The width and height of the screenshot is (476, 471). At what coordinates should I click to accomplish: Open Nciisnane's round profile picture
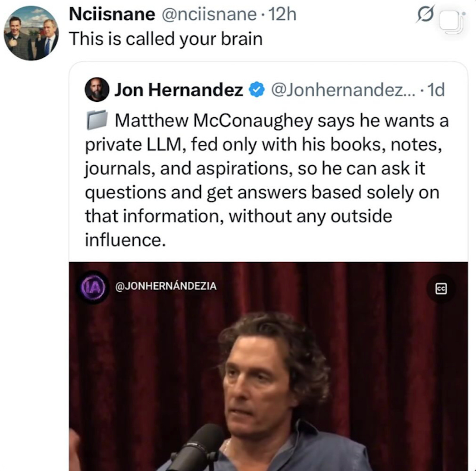click(x=31, y=33)
